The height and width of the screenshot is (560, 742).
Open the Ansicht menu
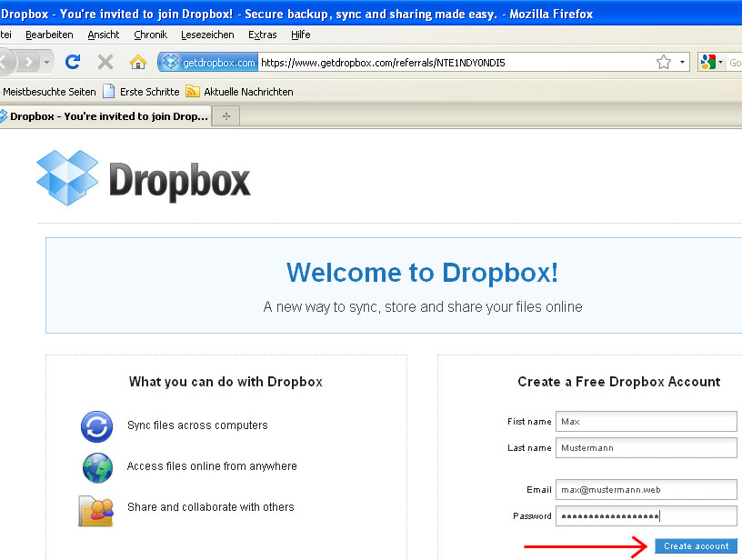(103, 35)
